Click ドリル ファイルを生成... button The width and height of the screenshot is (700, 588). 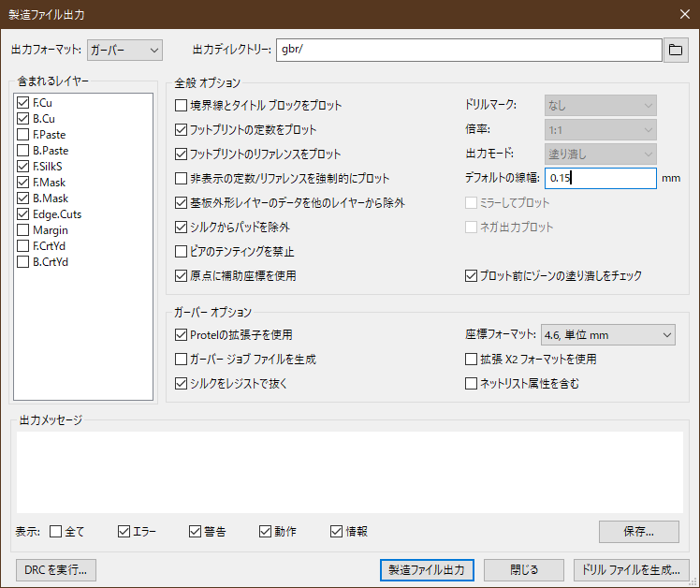(632, 570)
